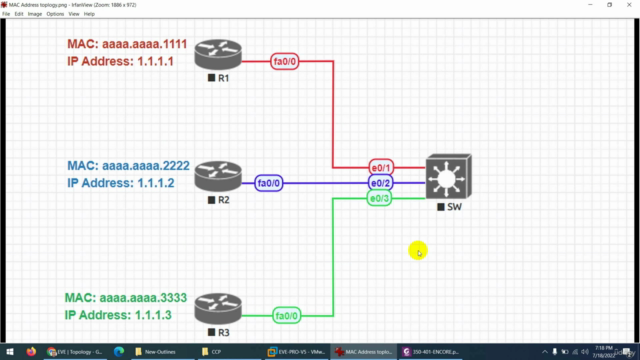Open the Options menu
The image size is (640, 360).
tap(55, 14)
